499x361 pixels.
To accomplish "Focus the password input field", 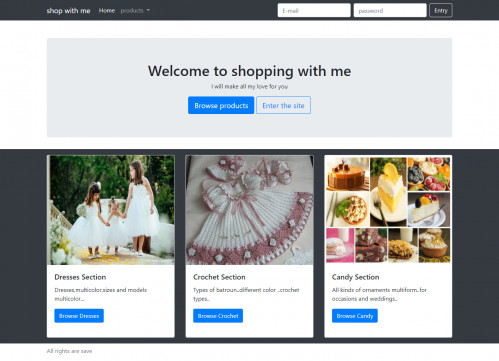I will pos(390,10).
